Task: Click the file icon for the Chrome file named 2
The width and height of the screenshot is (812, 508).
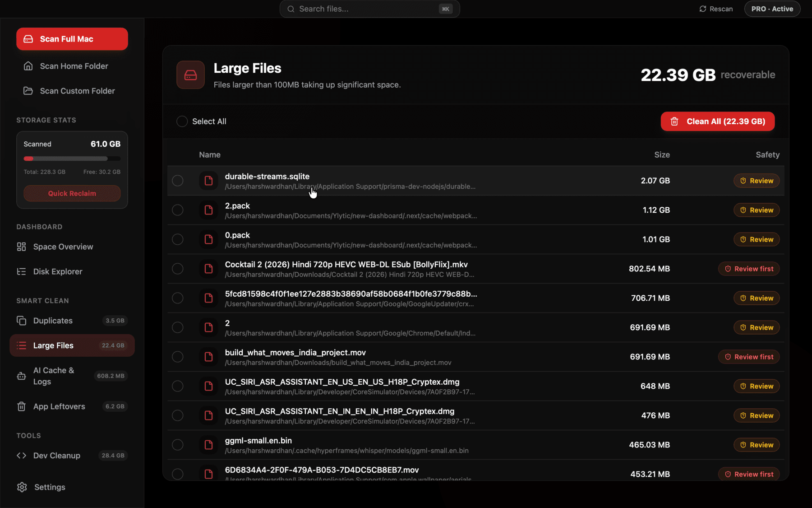Action: [208, 327]
